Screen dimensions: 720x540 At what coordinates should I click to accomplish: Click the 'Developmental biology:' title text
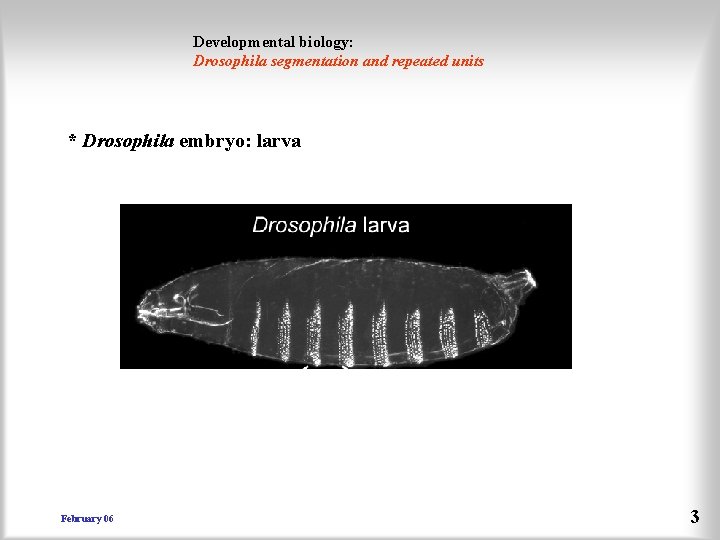point(273,42)
